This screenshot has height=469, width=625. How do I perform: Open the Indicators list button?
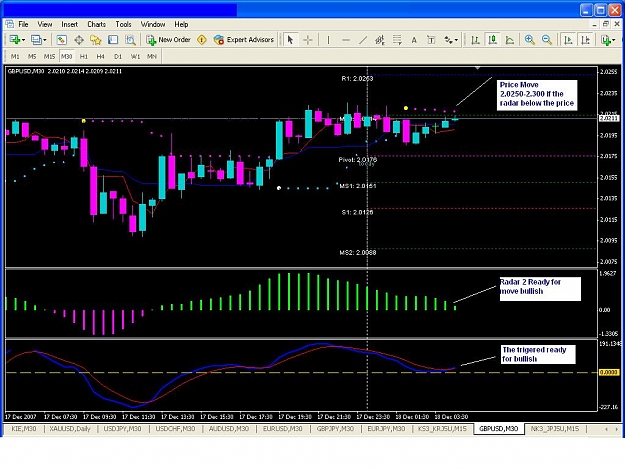point(605,40)
